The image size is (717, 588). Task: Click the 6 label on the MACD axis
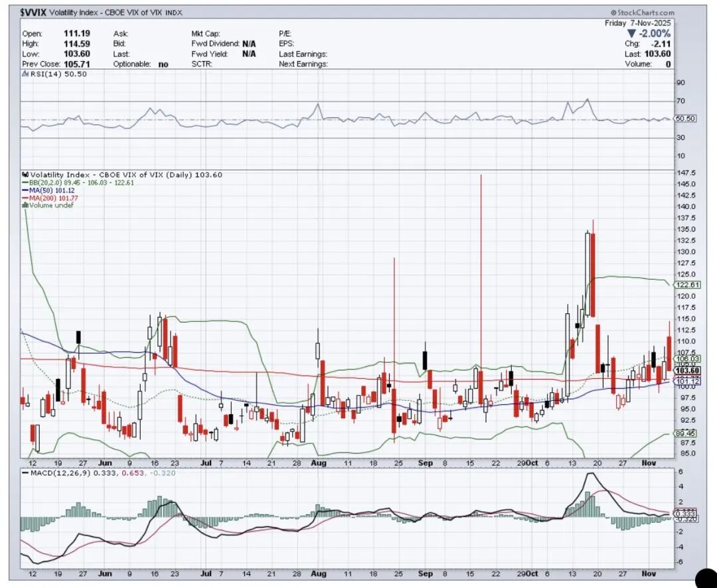tap(680, 472)
